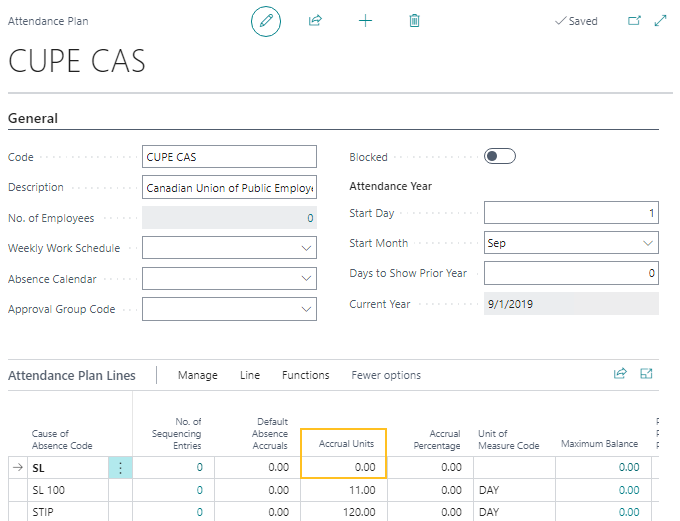680x521 pixels.
Task: Click the share icon in page header
Action: tap(315, 20)
